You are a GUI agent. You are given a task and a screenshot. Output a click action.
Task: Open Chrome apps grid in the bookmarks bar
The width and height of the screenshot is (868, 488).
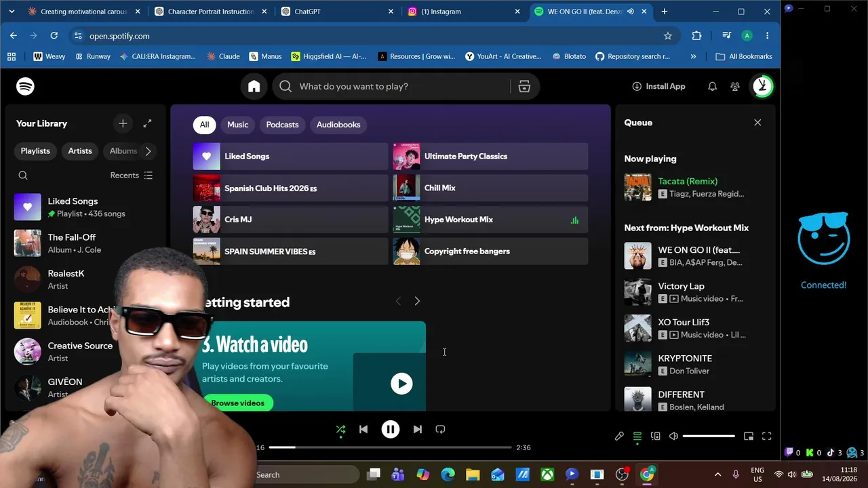(12, 56)
